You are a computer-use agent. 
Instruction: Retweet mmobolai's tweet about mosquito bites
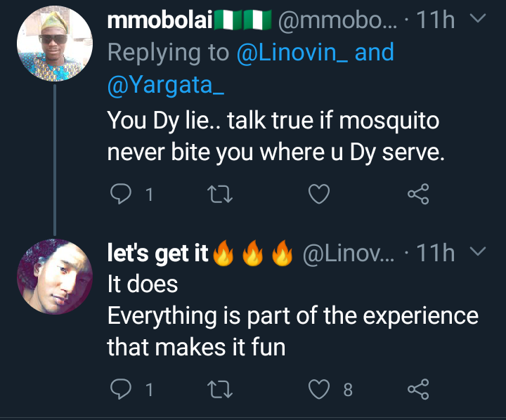point(220,194)
